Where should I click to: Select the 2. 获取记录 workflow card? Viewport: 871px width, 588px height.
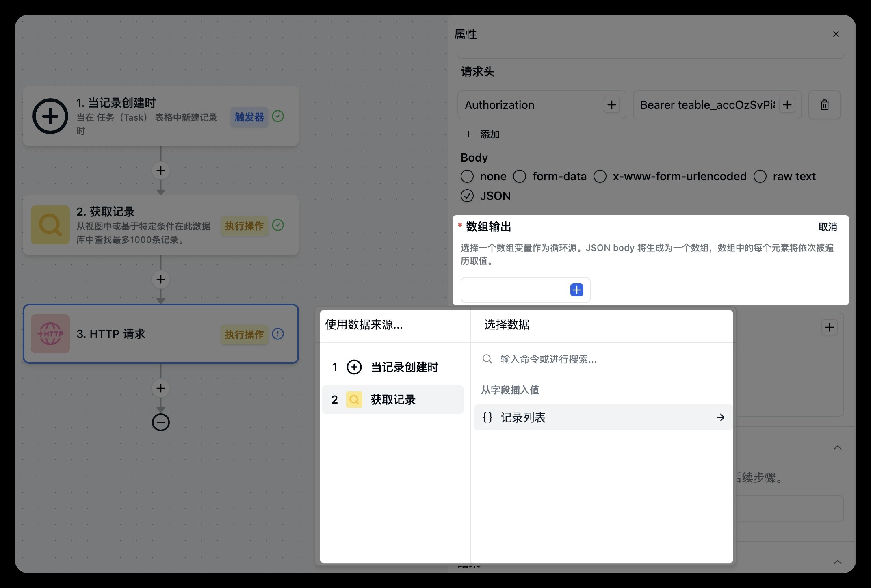tap(161, 225)
